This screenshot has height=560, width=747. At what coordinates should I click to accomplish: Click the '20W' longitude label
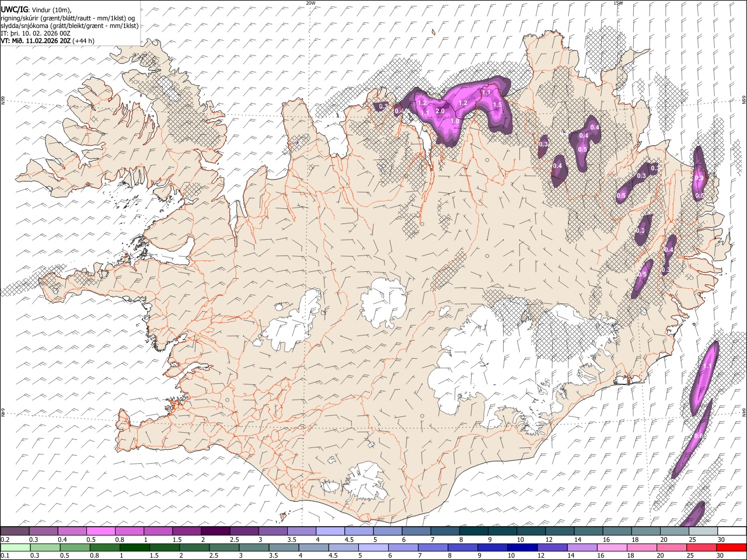coord(310,3)
